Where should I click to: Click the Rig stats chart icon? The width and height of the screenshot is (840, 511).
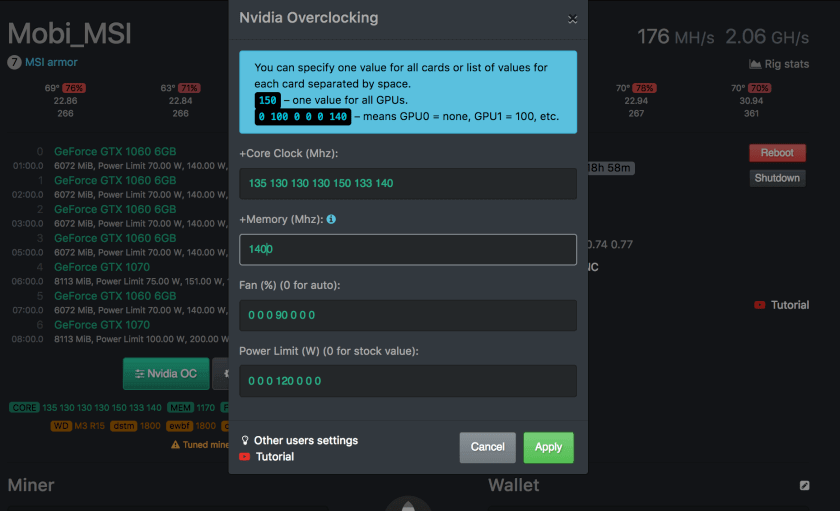pos(755,65)
